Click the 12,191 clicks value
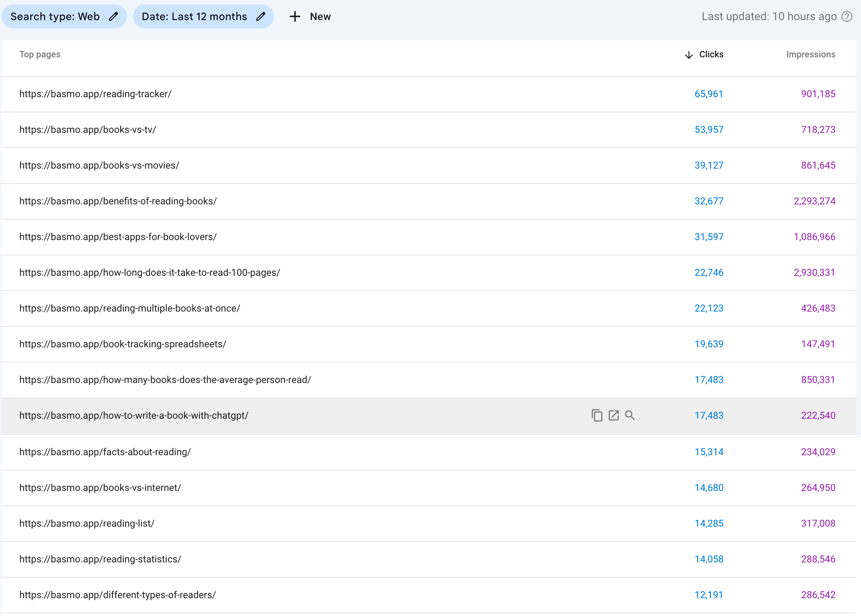The image size is (861, 616). (709, 595)
